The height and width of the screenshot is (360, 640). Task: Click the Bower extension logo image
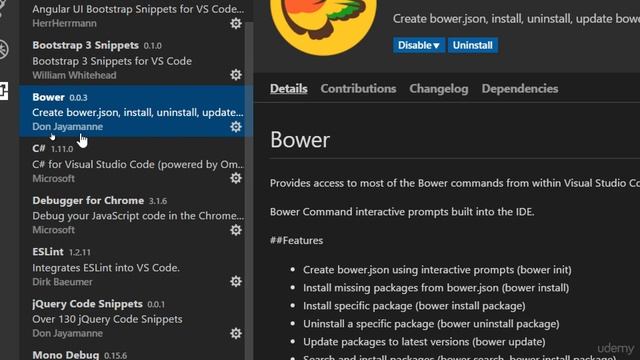pos(323,27)
